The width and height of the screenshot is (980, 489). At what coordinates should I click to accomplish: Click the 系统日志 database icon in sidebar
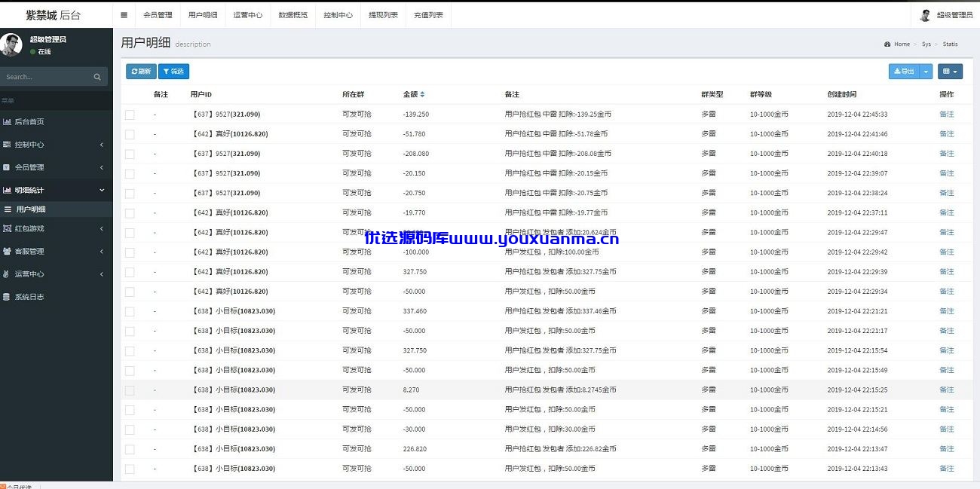pyautogui.click(x=7, y=297)
